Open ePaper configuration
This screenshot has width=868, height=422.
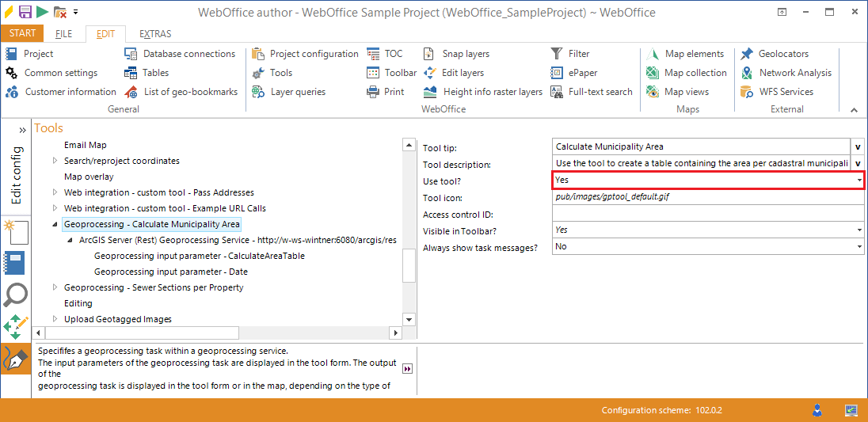[574, 73]
